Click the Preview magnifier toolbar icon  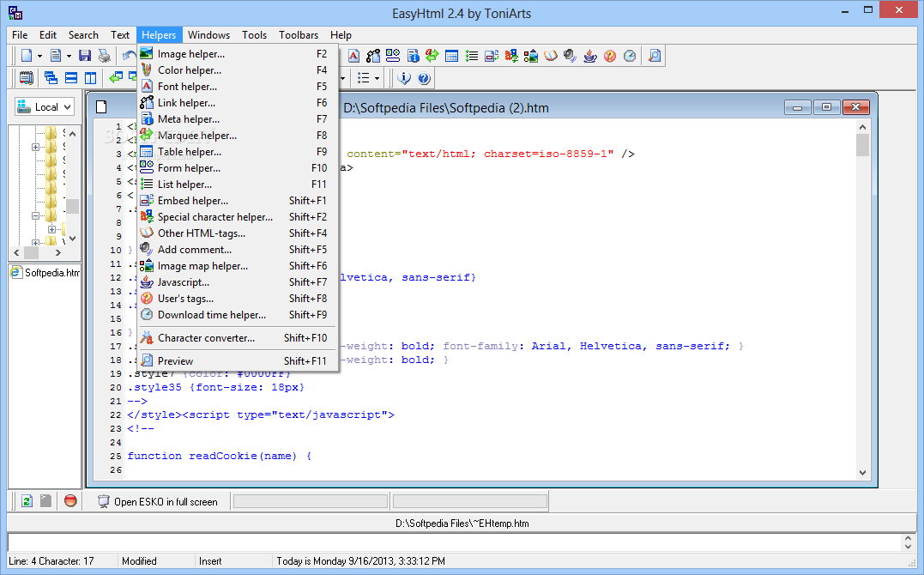point(654,56)
